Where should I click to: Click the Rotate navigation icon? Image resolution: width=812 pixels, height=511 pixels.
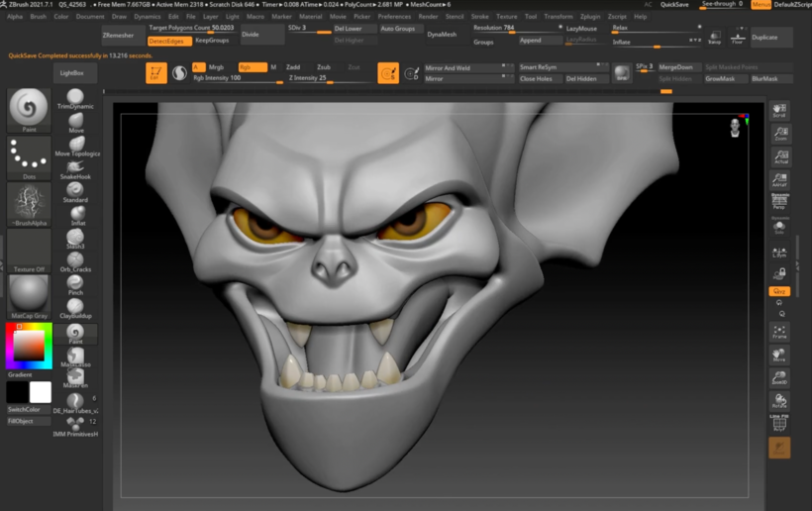point(779,401)
